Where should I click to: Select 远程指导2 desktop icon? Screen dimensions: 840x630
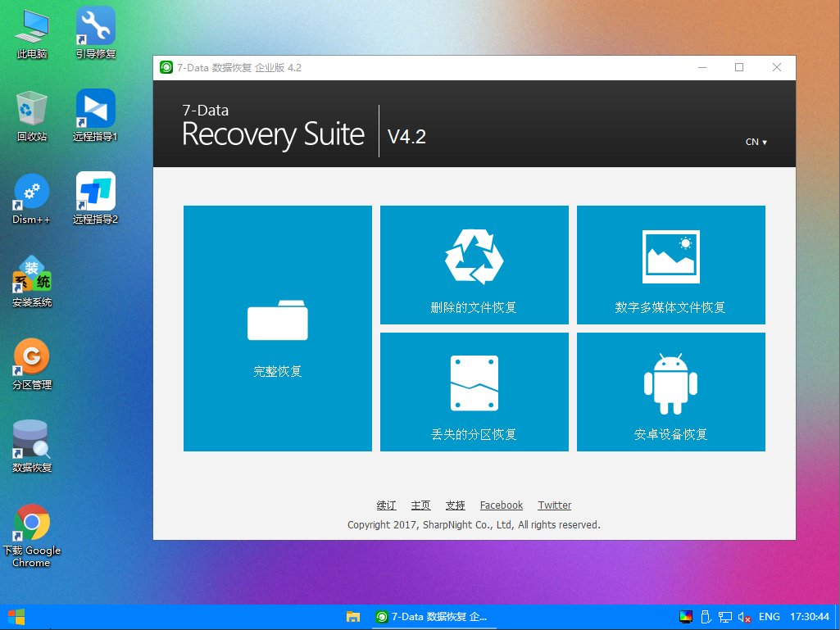point(96,199)
